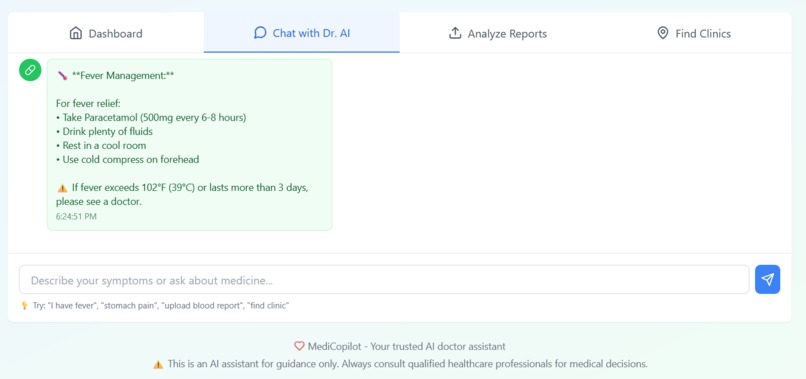Select the "Drink plenty of fluids" line

pos(104,132)
